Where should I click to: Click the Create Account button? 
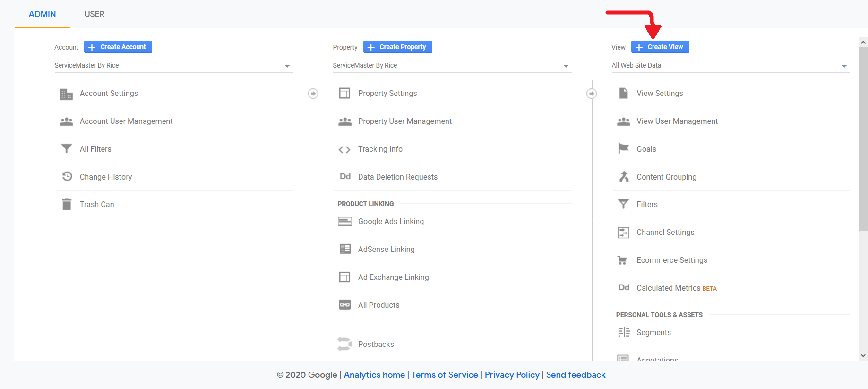(x=118, y=47)
